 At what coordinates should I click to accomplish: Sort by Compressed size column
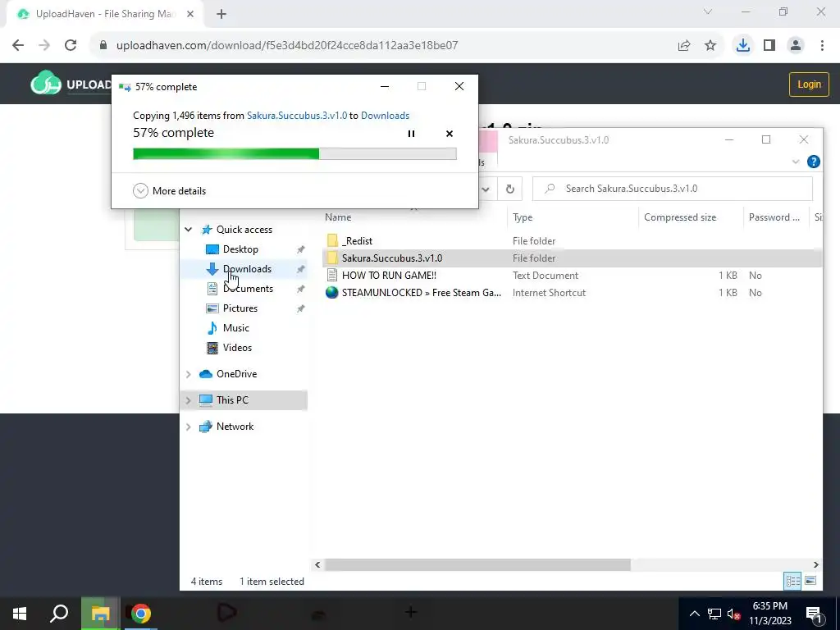point(680,217)
